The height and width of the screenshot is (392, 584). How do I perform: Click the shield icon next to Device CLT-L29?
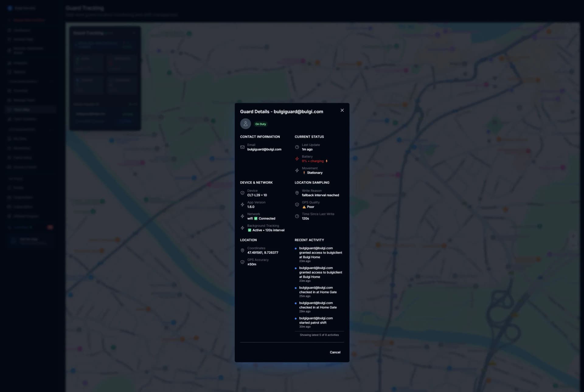point(242,193)
